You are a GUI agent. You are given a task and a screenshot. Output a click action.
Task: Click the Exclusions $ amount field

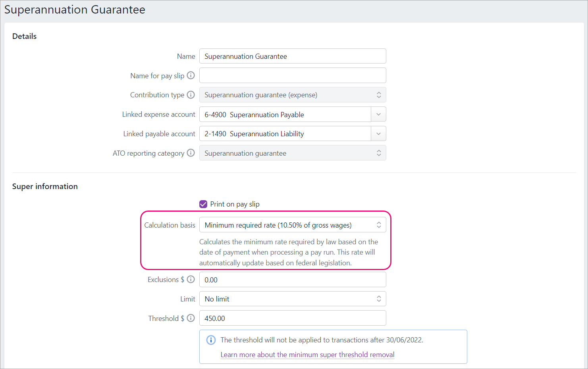293,280
